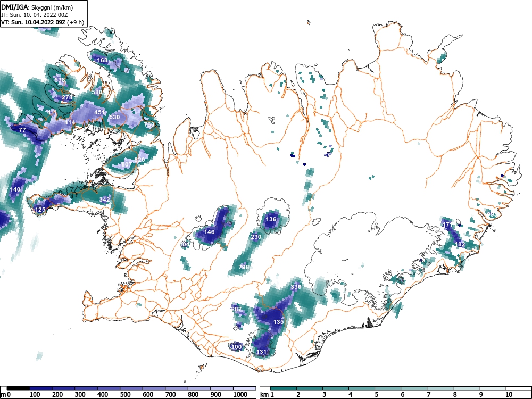The width and height of the screenshot is (532, 399).
Task: Click the visibility value '414' on the map
Action: click(70, 122)
